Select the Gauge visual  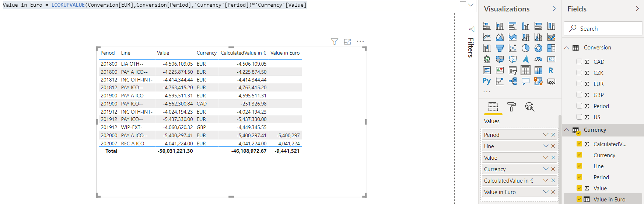538,59
